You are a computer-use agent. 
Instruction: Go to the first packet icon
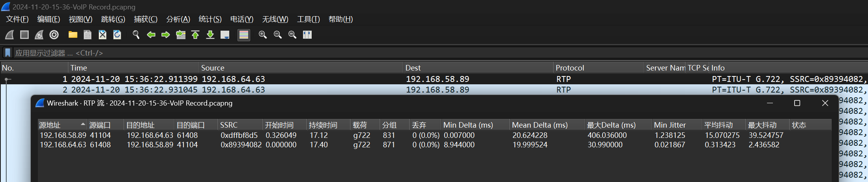(195, 35)
